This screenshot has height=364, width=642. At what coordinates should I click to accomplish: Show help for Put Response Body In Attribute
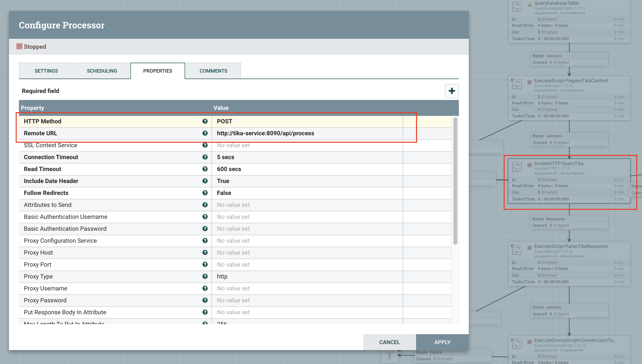[205, 312]
